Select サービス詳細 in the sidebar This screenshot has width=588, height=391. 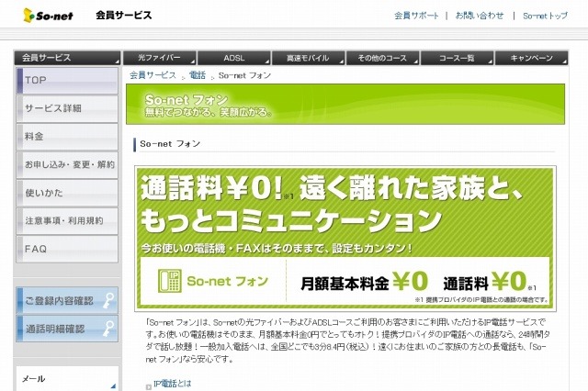click(67, 108)
